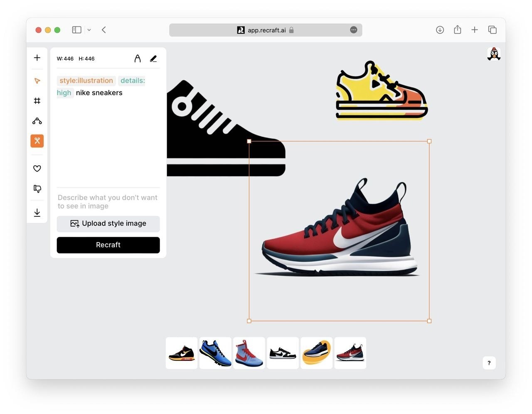This screenshot has width=532, height=414.
Task: Select the vector path nodes tool
Action: 37,121
